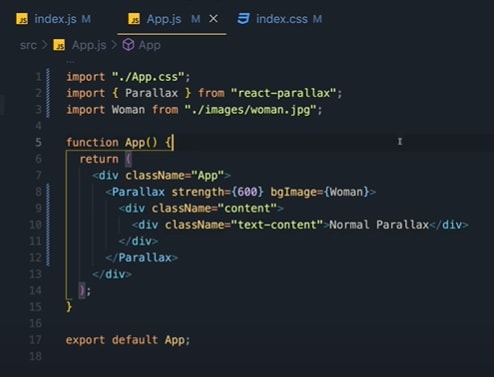Click the closing </Parallax> tag
This screenshot has height=377, width=494.
pos(142,258)
